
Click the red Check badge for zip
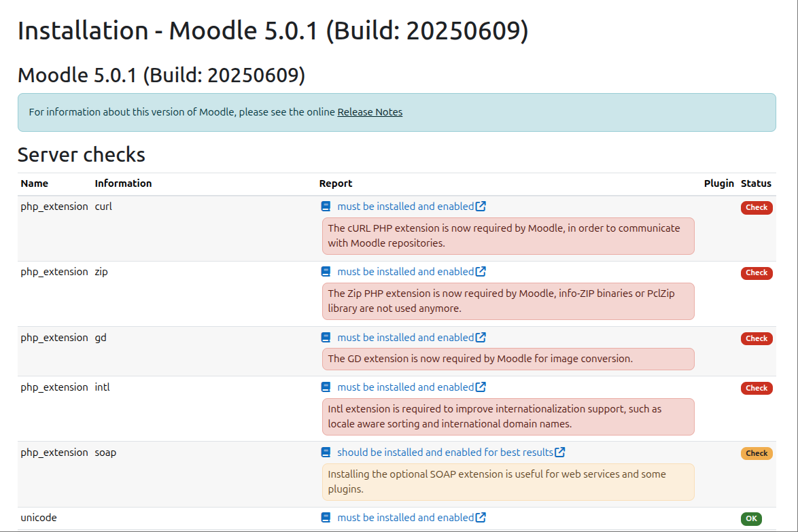757,273
